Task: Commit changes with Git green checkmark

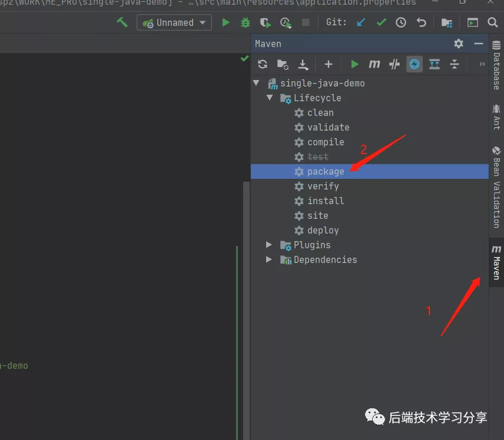Action: 381,22
